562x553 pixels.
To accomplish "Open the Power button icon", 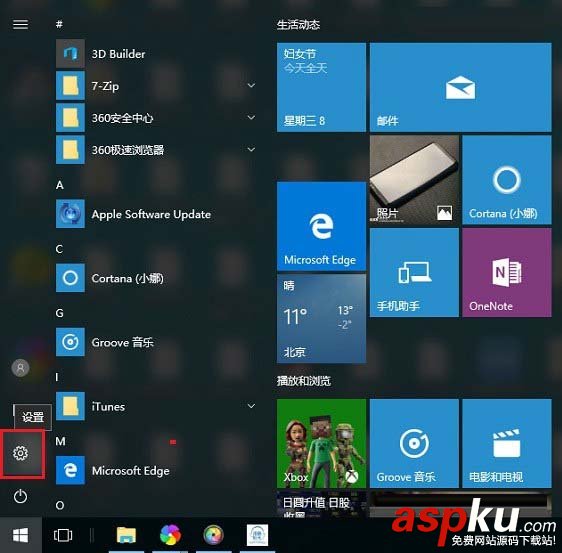I will 20,496.
